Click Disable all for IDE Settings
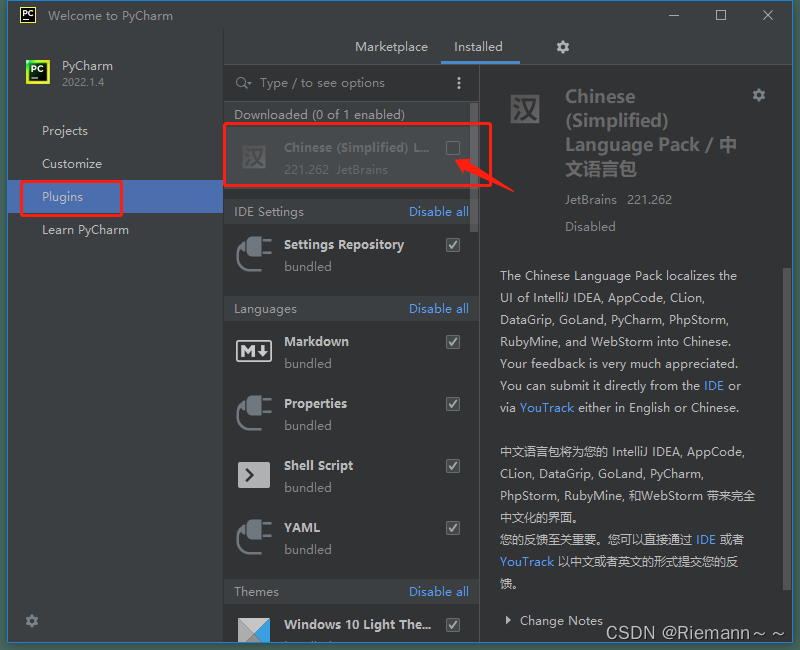The width and height of the screenshot is (800, 650). (439, 212)
